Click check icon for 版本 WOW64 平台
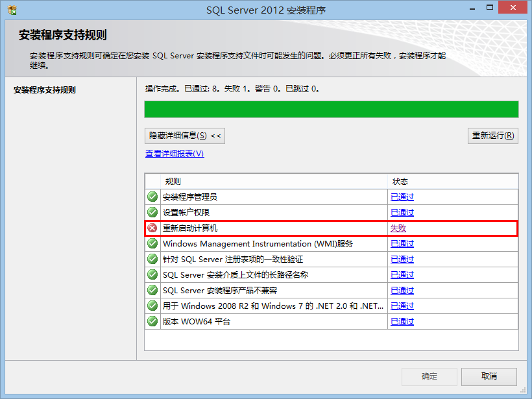Viewport: 532px width, 399px height. point(152,322)
